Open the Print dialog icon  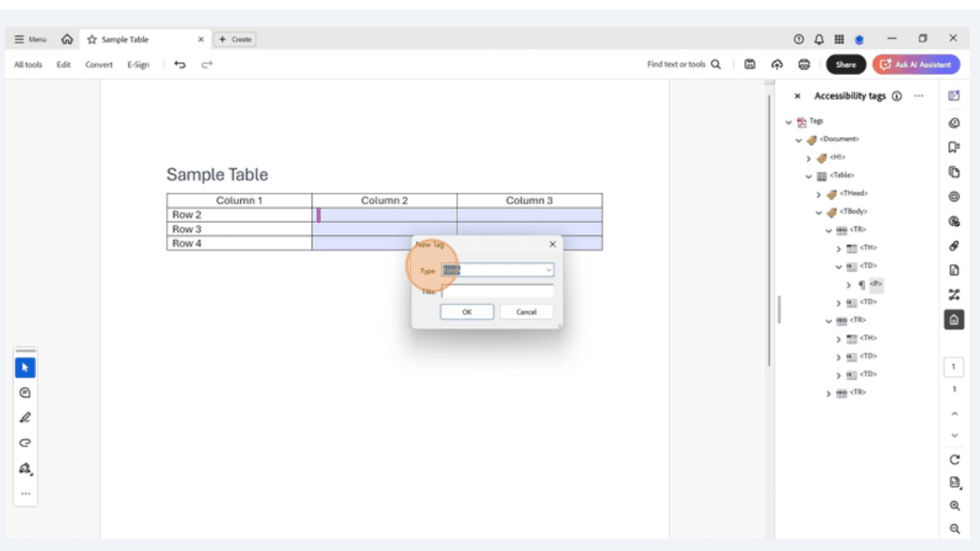coord(804,64)
